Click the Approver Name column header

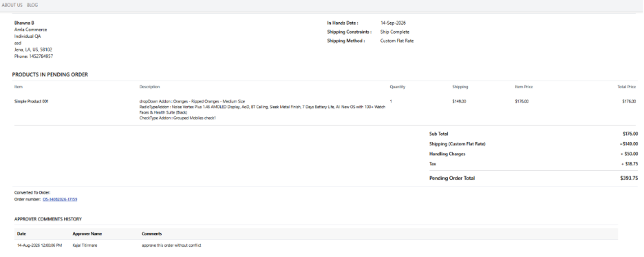[x=87, y=234]
